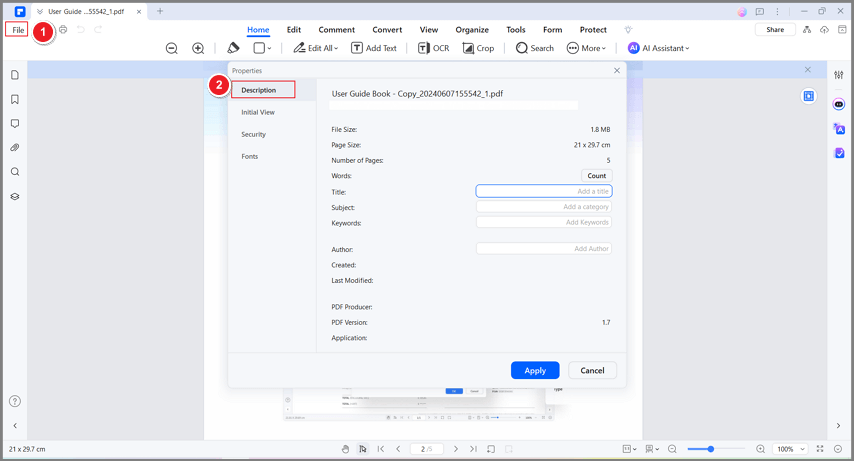Open a new tab with plus

click(160, 11)
